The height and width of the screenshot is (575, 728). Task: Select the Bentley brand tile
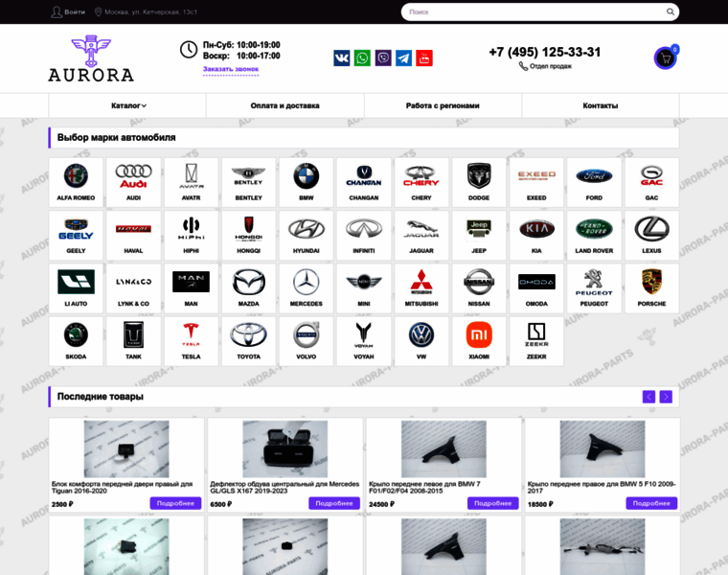pos(248,182)
